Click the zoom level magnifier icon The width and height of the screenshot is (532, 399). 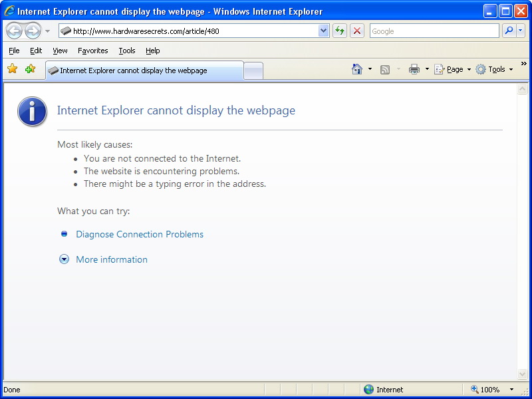(475, 390)
